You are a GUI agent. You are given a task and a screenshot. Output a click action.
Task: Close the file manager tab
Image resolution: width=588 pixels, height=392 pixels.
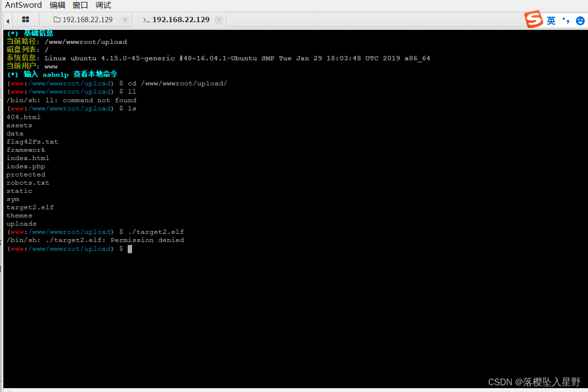click(125, 20)
